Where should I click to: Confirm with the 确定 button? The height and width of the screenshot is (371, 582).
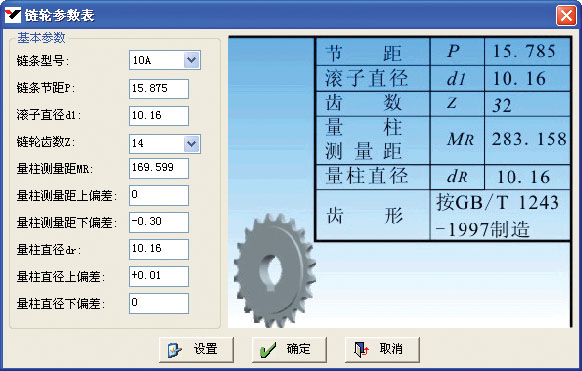tap(289, 349)
